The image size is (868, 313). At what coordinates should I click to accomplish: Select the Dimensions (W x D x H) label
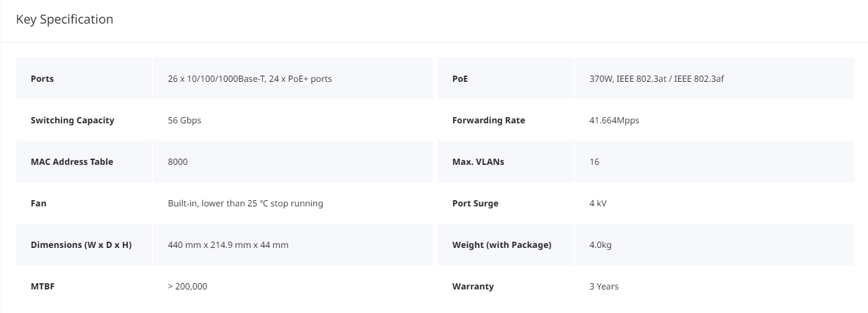coord(81,245)
